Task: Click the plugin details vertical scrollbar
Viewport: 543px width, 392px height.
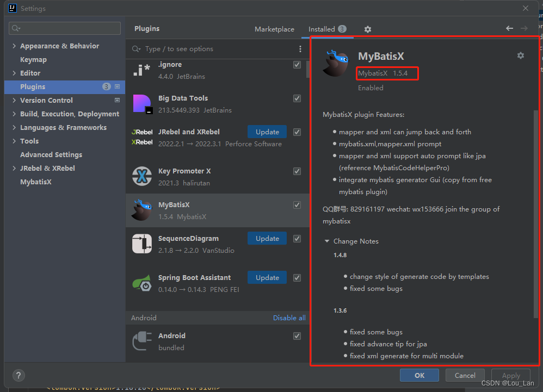Action: 536,215
